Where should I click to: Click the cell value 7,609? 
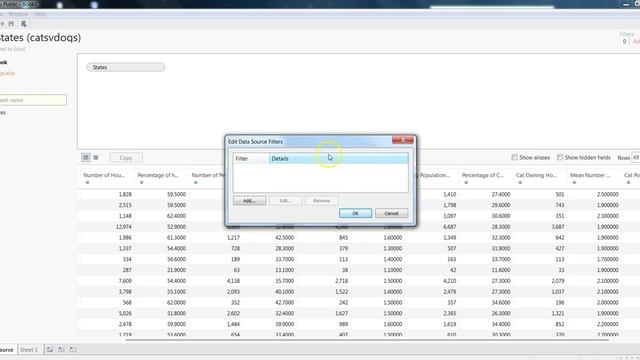125,281
